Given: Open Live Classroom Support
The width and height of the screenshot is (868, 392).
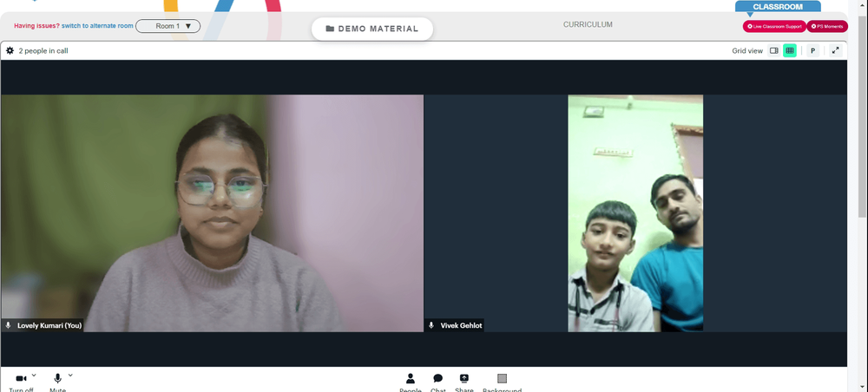Looking at the screenshot, I should (x=774, y=27).
